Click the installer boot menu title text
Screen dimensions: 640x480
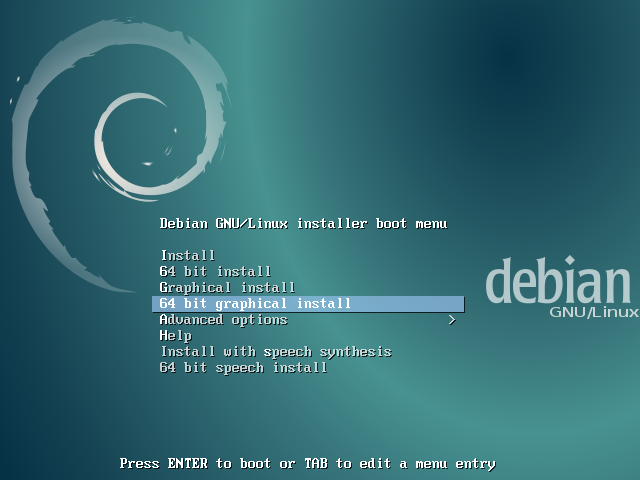click(x=303, y=224)
